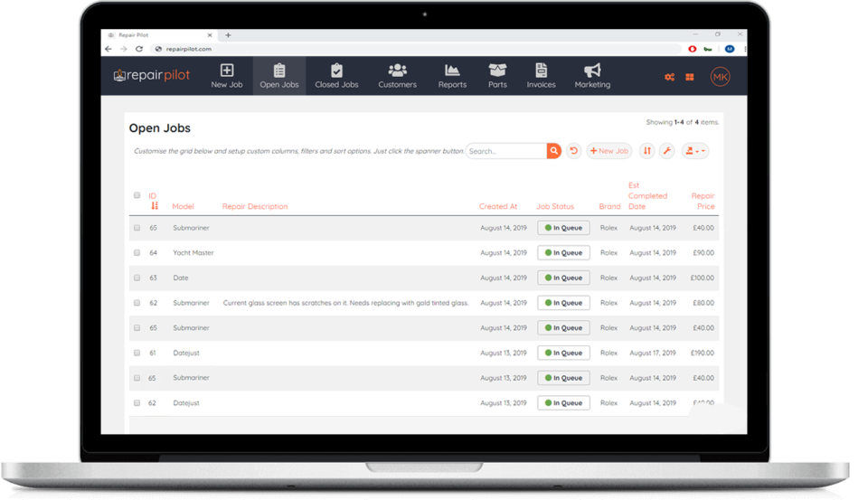Click the browser back arrow
Screen dimensions: 868x500
click(108, 49)
